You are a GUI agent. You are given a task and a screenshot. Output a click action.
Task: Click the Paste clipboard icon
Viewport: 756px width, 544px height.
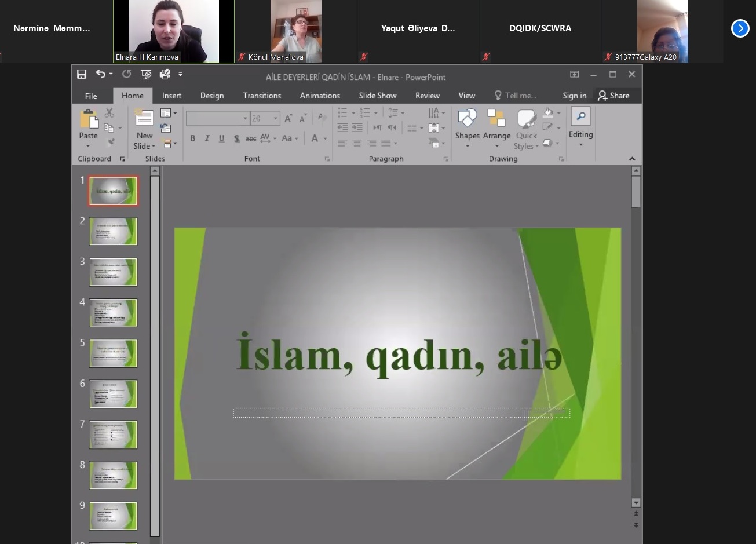89,119
